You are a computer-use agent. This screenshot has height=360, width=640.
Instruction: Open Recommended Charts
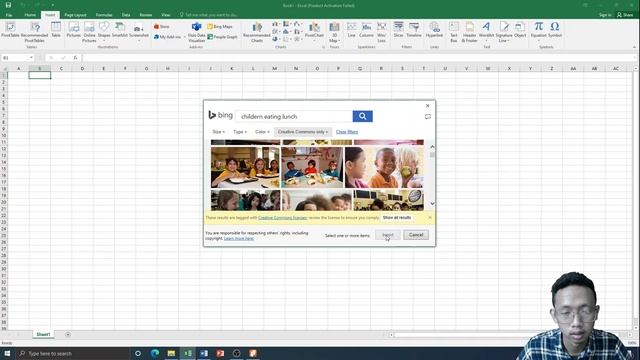(x=257, y=32)
